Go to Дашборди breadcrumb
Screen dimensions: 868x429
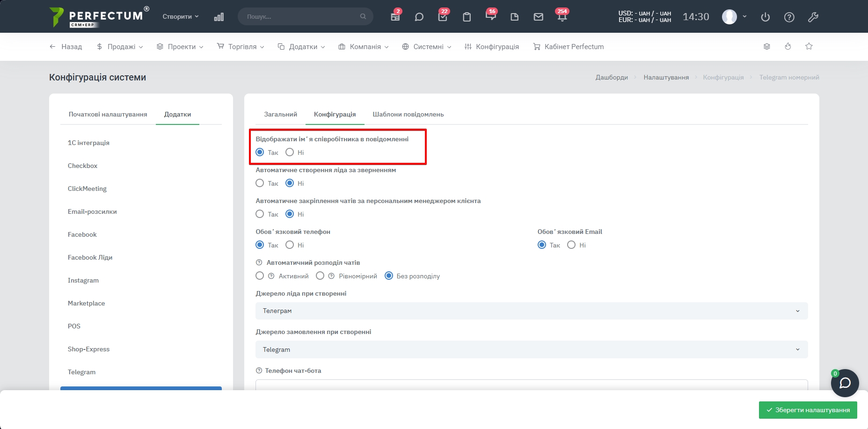612,77
